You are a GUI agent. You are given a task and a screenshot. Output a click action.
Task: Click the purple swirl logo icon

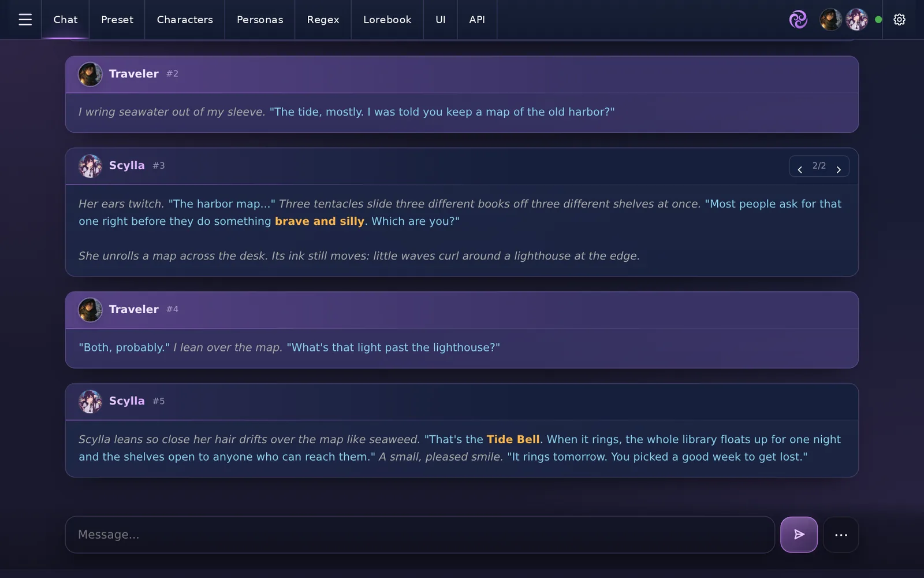[x=798, y=20]
